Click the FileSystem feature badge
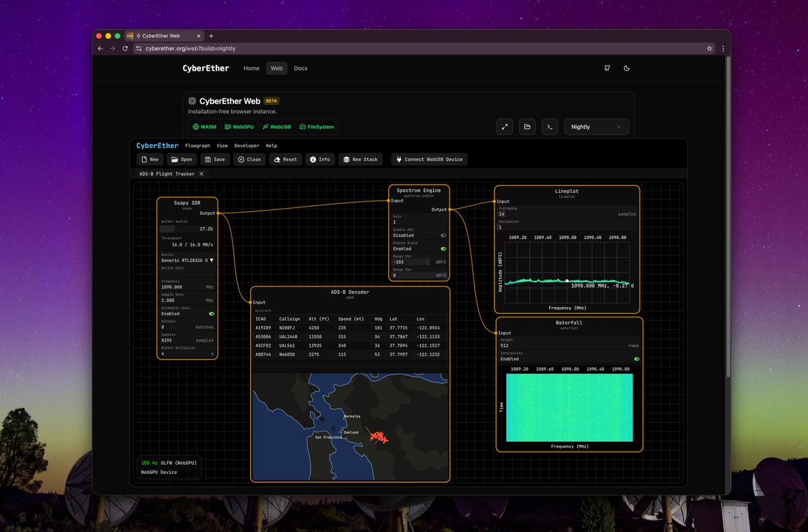 point(317,127)
